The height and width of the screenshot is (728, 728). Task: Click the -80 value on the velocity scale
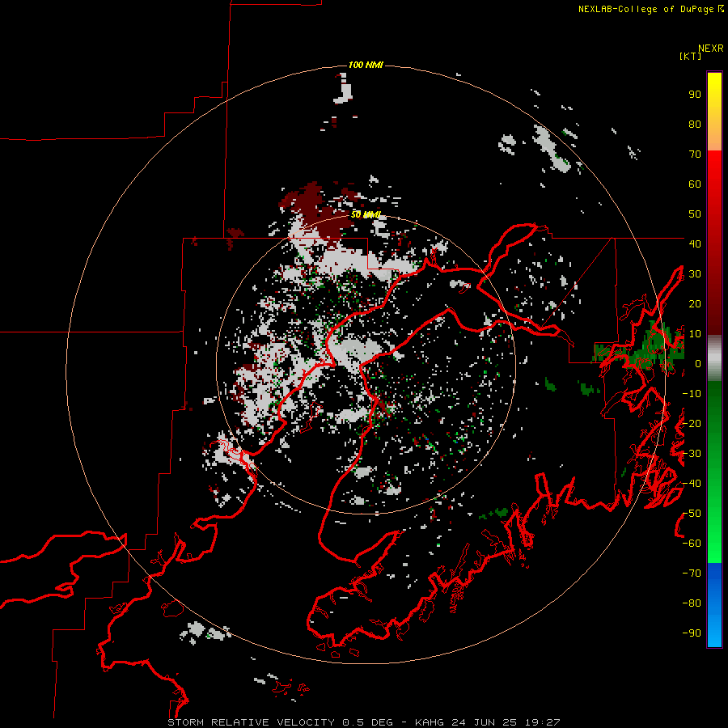pyautogui.click(x=692, y=603)
